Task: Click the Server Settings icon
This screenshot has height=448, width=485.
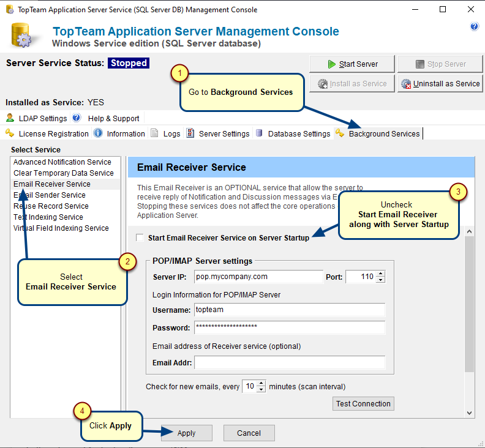Action: [190, 133]
